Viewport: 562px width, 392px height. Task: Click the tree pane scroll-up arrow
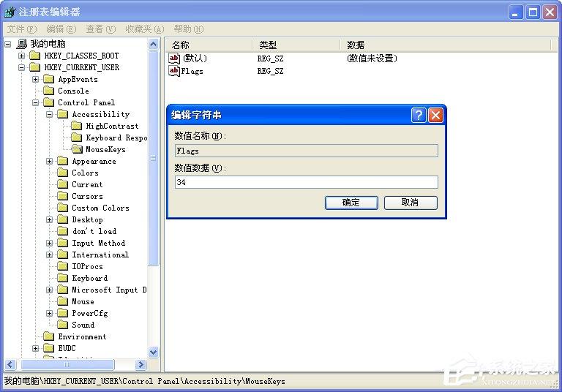[x=154, y=45]
